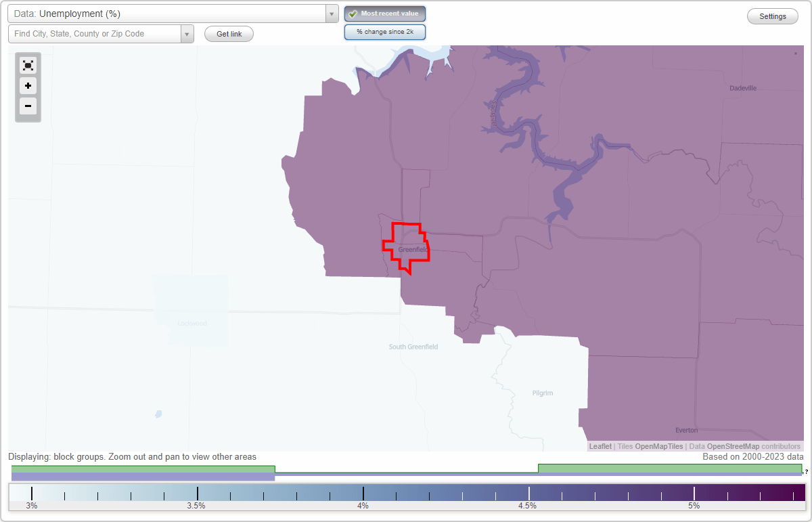The image size is (812, 522).
Task: Zoom in using the plus icon
Action: (x=28, y=86)
